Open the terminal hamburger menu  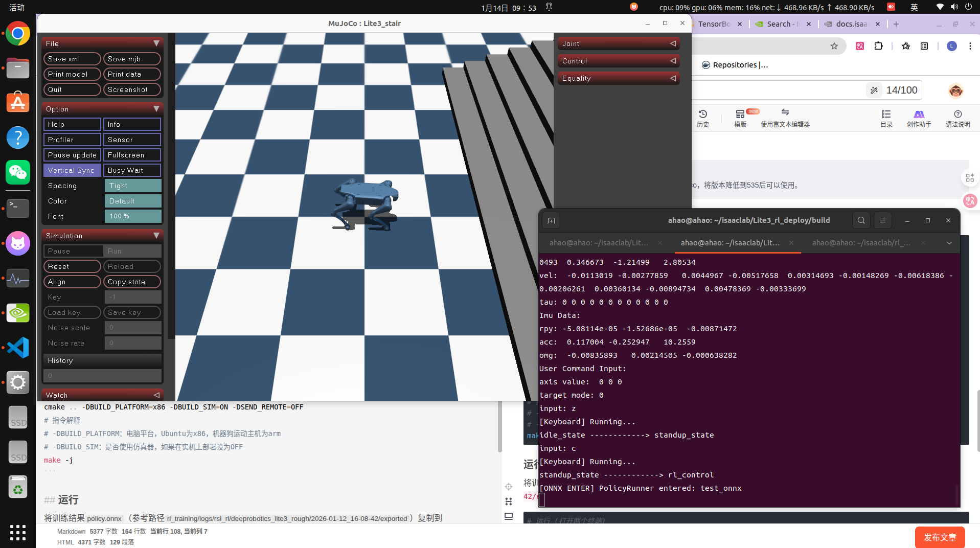tap(883, 220)
